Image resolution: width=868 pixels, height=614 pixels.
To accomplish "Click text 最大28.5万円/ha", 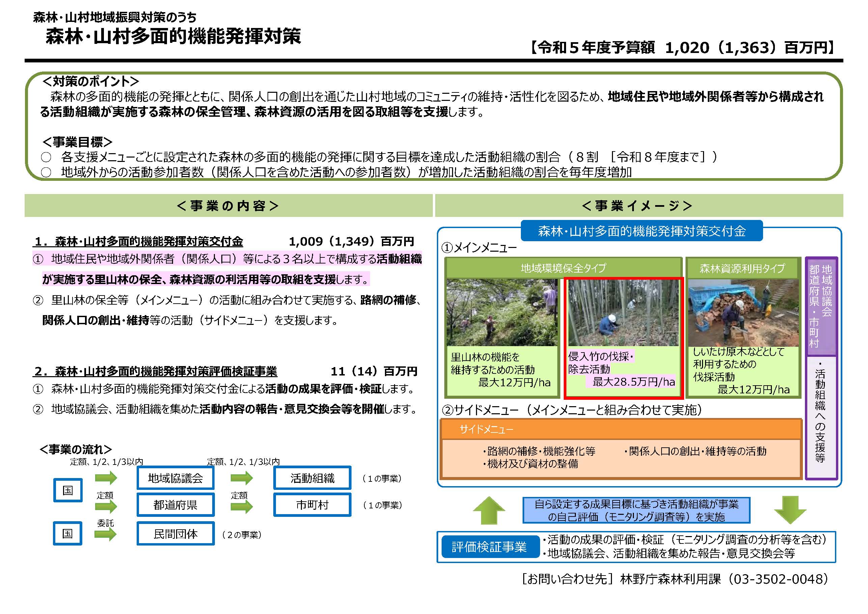I will coord(633,382).
